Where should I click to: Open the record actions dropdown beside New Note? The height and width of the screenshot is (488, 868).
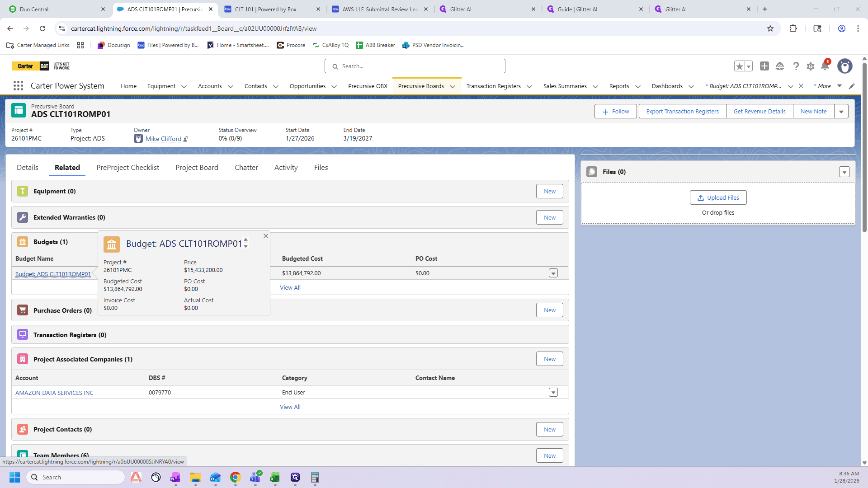click(841, 111)
